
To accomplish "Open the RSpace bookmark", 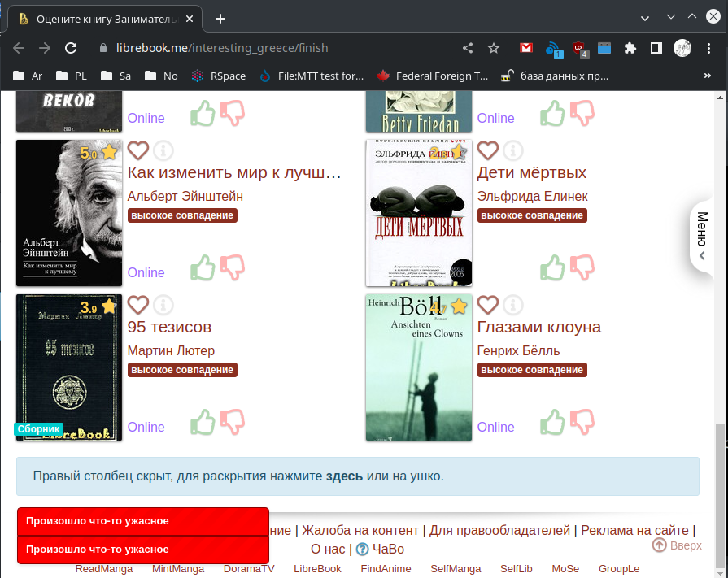I will click(218, 76).
